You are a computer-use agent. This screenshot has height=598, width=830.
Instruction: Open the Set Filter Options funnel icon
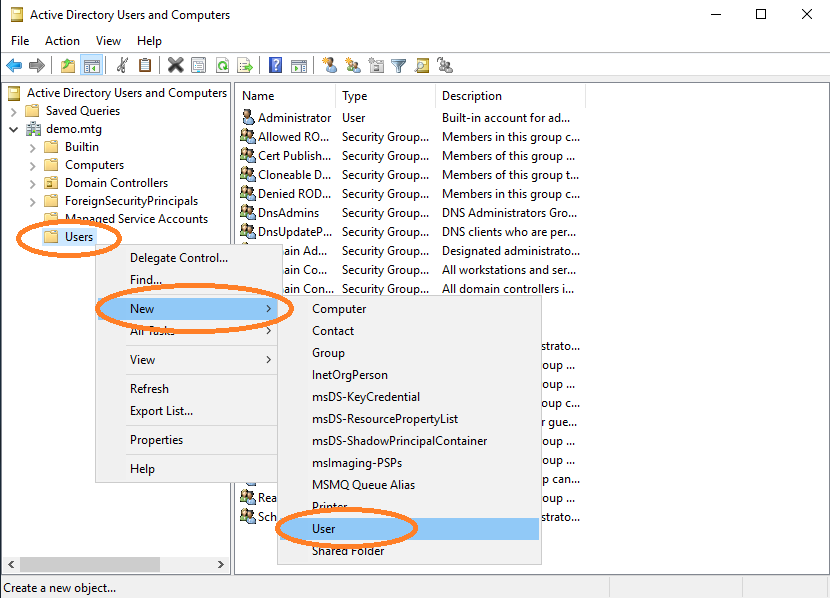(x=399, y=65)
